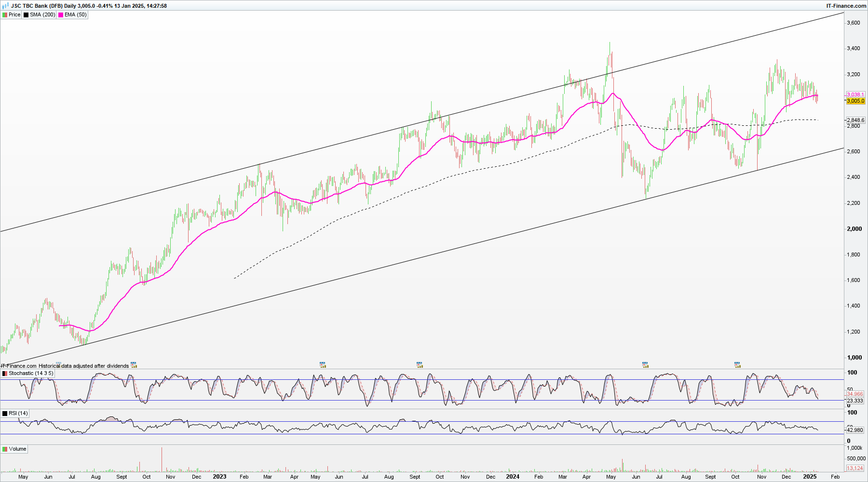Click the Volume indicator color icon

(x=5, y=449)
